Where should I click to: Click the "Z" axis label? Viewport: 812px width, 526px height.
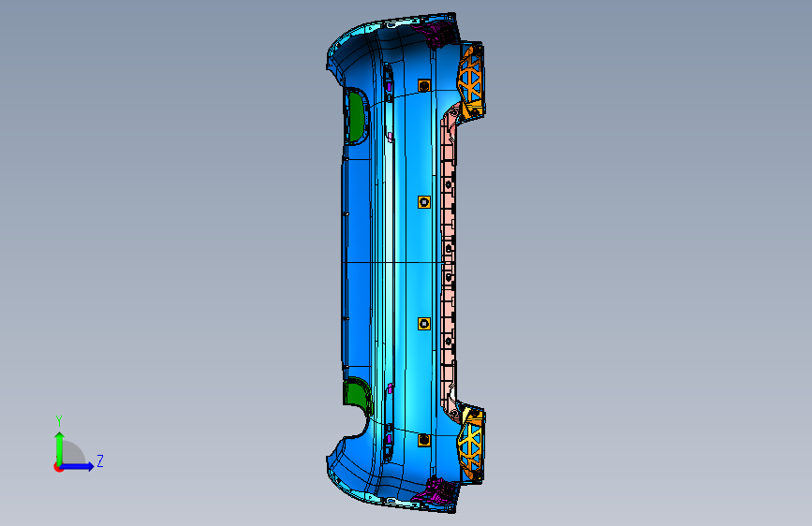coord(100,460)
